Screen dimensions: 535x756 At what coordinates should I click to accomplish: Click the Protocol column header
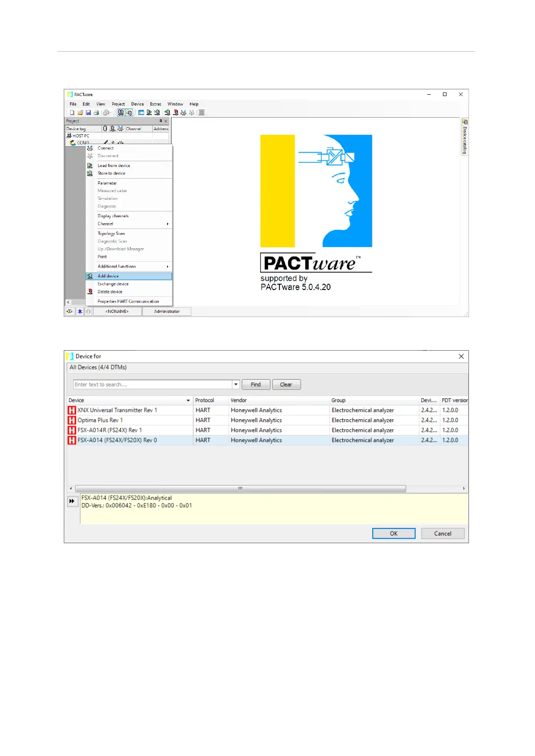(211, 400)
